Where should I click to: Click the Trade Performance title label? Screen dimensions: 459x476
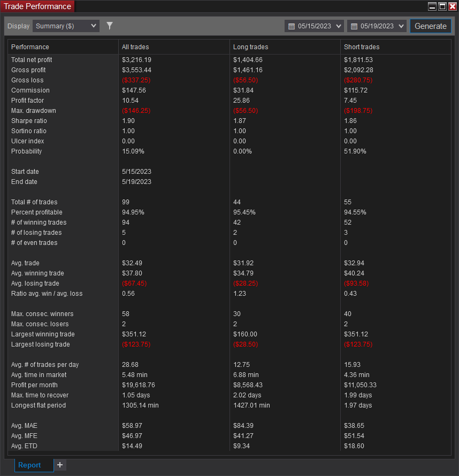pos(37,6)
